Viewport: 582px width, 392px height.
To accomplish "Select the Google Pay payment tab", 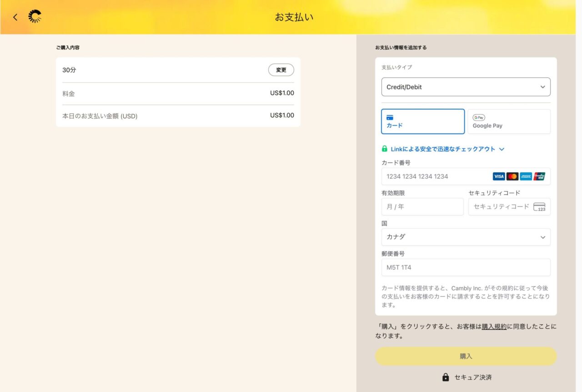I will click(509, 121).
